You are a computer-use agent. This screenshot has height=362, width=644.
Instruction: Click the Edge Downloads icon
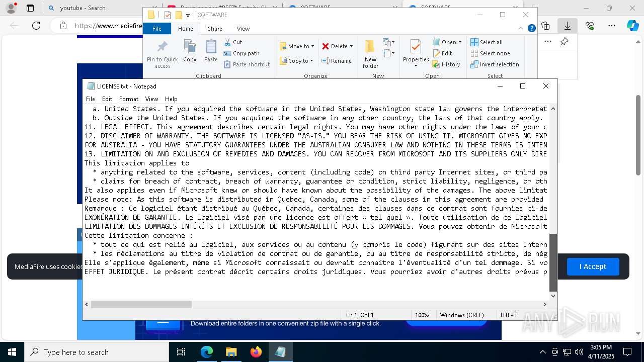567,26
